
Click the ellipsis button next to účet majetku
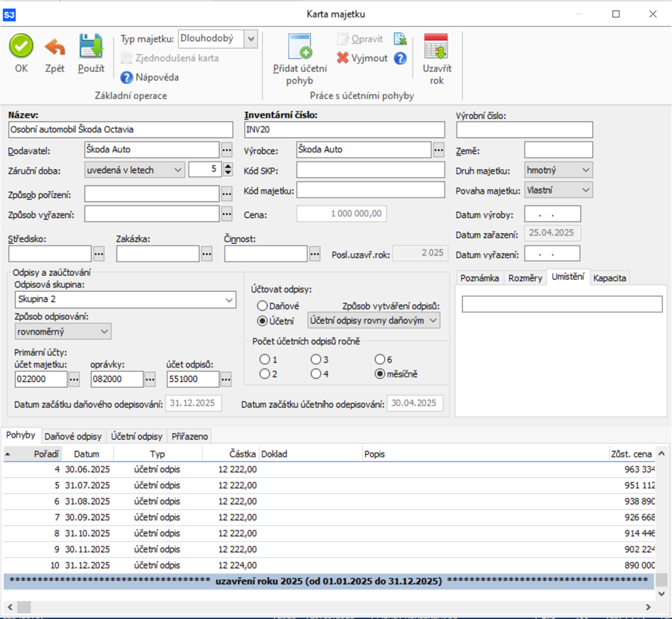point(74,379)
